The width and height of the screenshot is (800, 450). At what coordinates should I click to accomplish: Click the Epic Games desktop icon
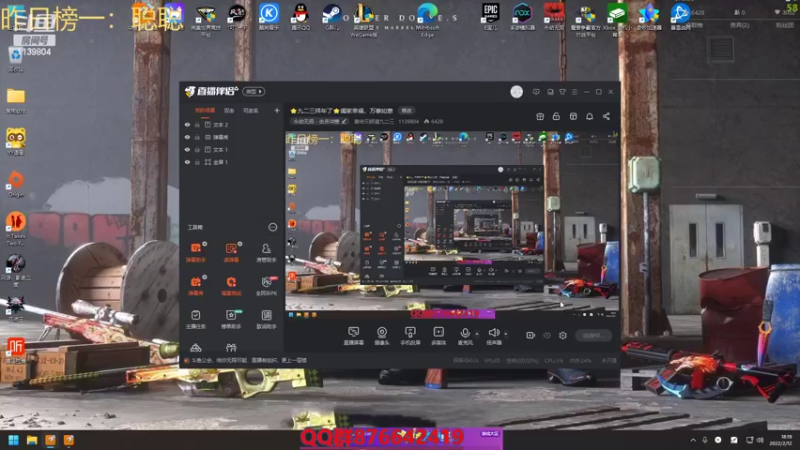tap(490, 17)
